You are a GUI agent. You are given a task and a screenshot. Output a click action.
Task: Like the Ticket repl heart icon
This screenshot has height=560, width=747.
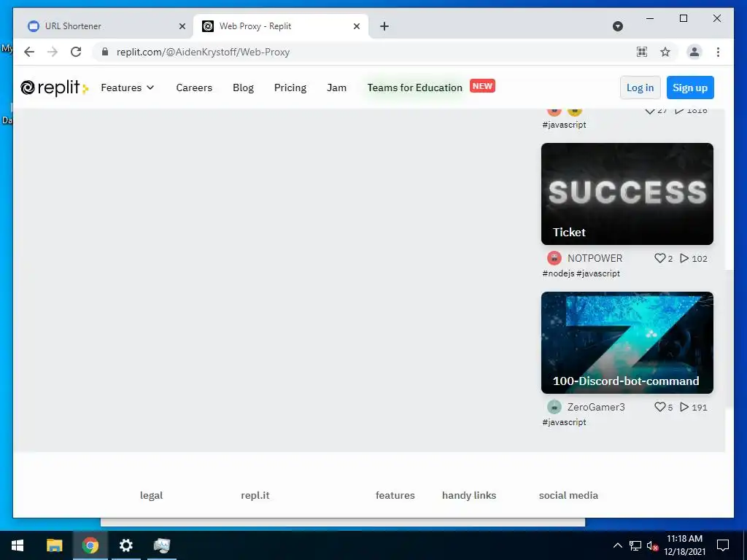tap(659, 258)
